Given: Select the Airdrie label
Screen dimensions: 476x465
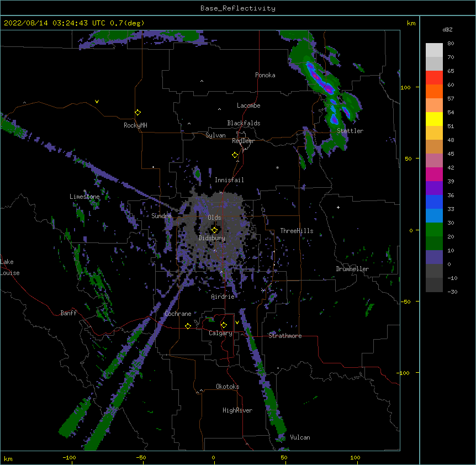Looking at the screenshot, I should click(223, 297).
